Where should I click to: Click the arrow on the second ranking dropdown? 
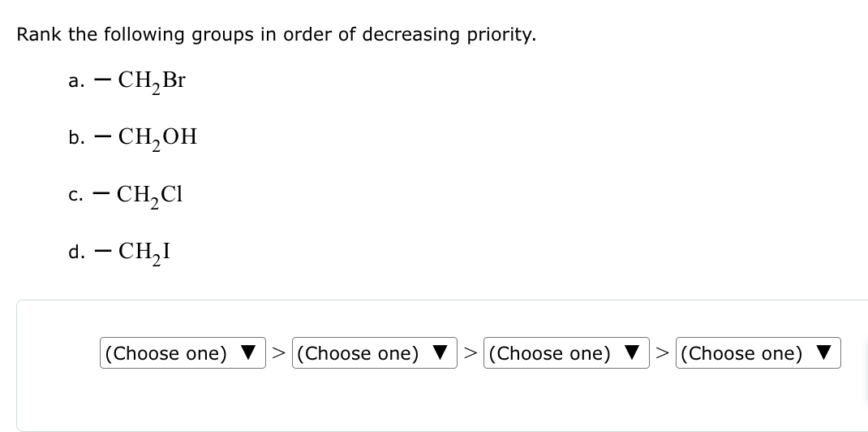(x=441, y=353)
